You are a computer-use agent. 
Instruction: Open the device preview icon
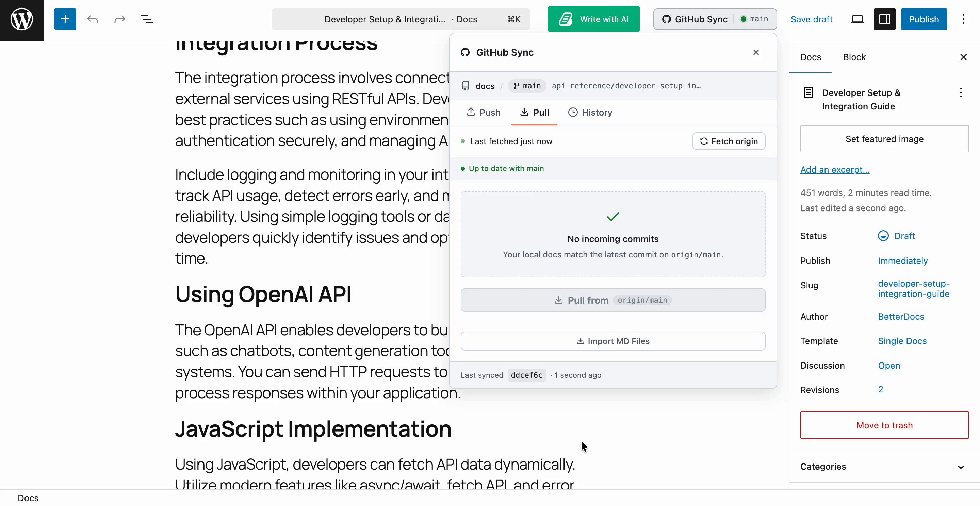coord(857,19)
